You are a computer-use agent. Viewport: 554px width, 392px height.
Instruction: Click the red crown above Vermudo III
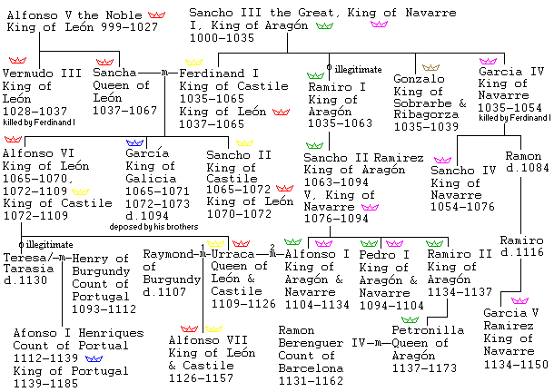click(x=14, y=62)
